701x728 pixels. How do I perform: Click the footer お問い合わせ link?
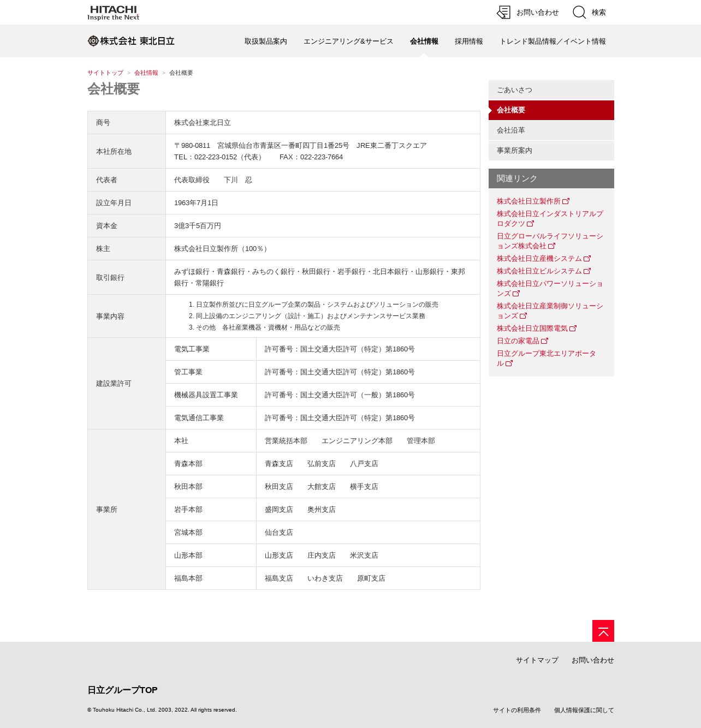[593, 660]
